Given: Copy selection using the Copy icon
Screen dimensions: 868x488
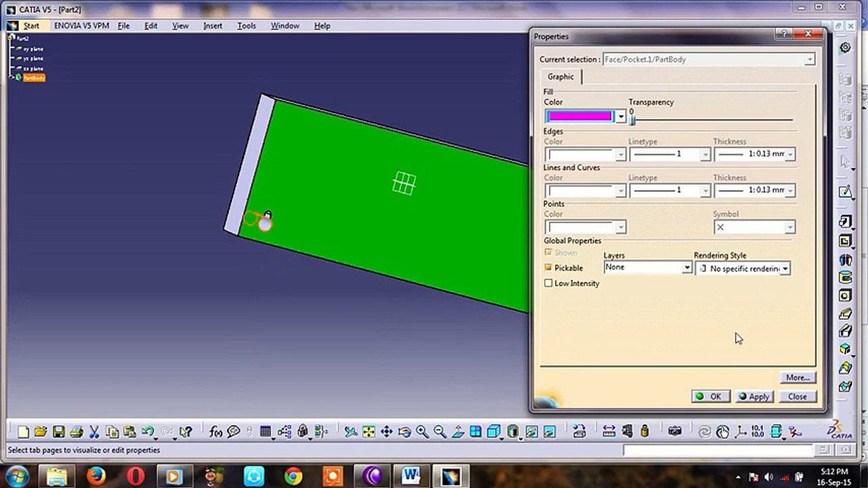Looking at the screenshot, I should pos(112,431).
